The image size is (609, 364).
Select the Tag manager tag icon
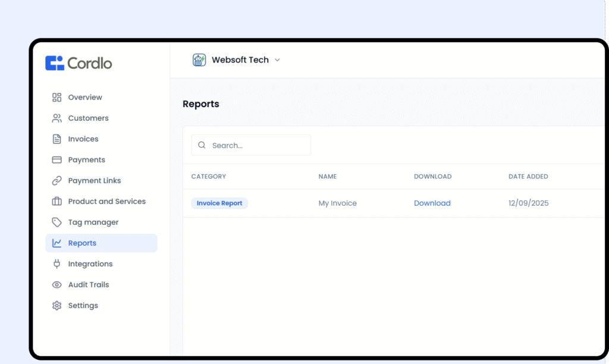point(57,222)
